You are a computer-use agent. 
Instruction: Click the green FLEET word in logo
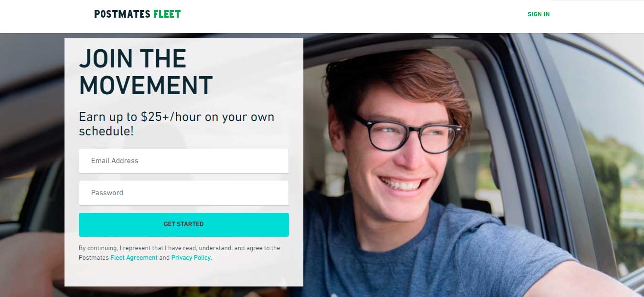167,14
